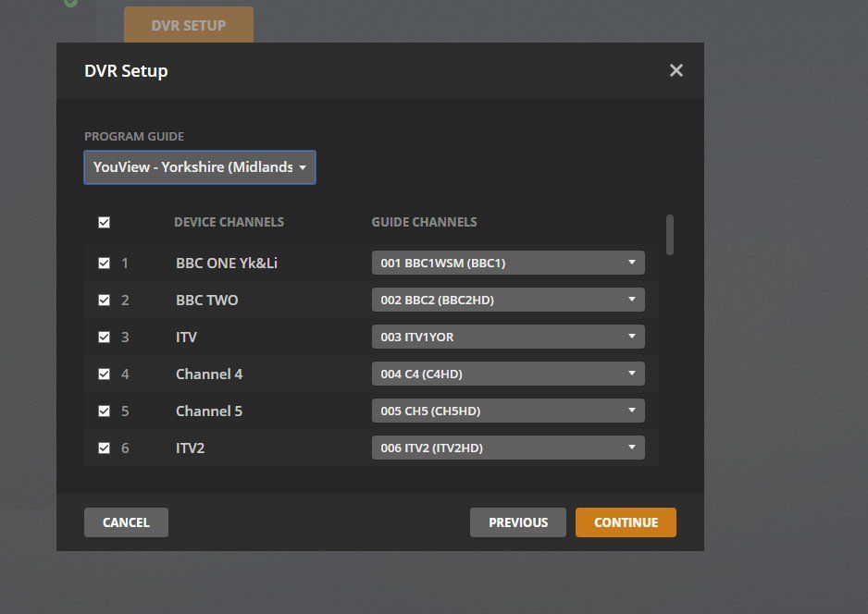Viewport: 868px width, 614px height.
Task: Expand the ITV guide channel selector
Action: pyautogui.click(x=507, y=337)
